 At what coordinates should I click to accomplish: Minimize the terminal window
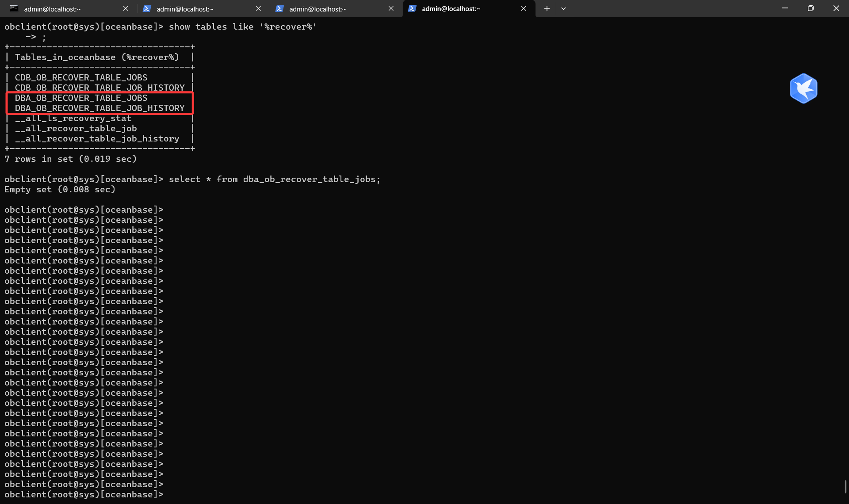785,8
